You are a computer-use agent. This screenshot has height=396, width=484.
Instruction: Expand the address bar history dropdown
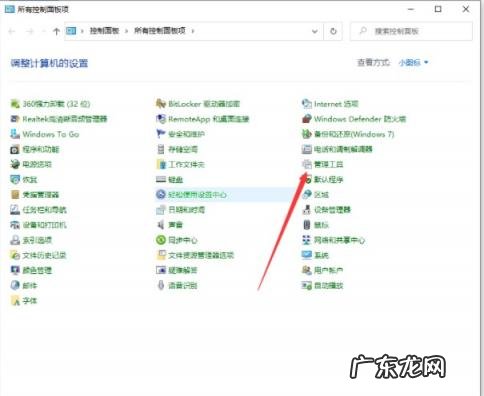click(315, 31)
